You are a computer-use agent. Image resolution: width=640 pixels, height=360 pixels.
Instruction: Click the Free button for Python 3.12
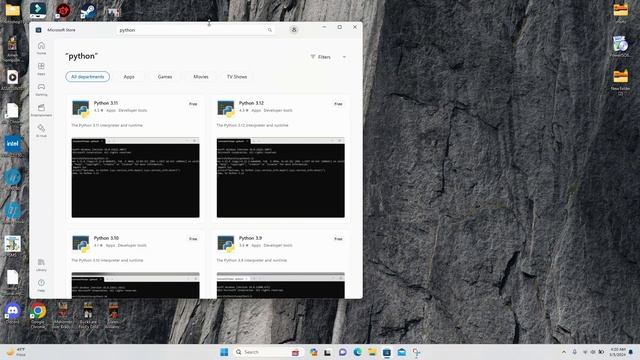coord(338,104)
